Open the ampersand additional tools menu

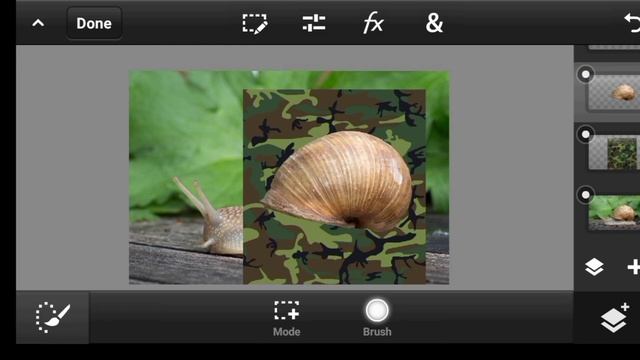pyautogui.click(x=434, y=23)
